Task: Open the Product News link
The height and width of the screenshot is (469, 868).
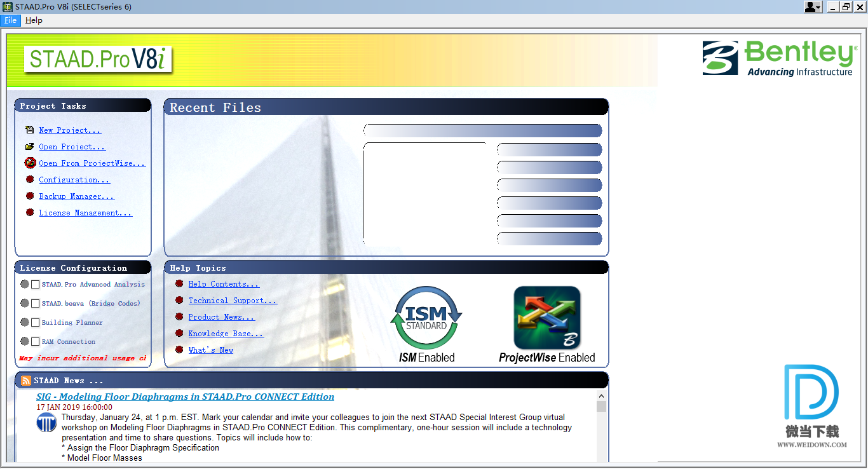Action: [x=221, y=317]
